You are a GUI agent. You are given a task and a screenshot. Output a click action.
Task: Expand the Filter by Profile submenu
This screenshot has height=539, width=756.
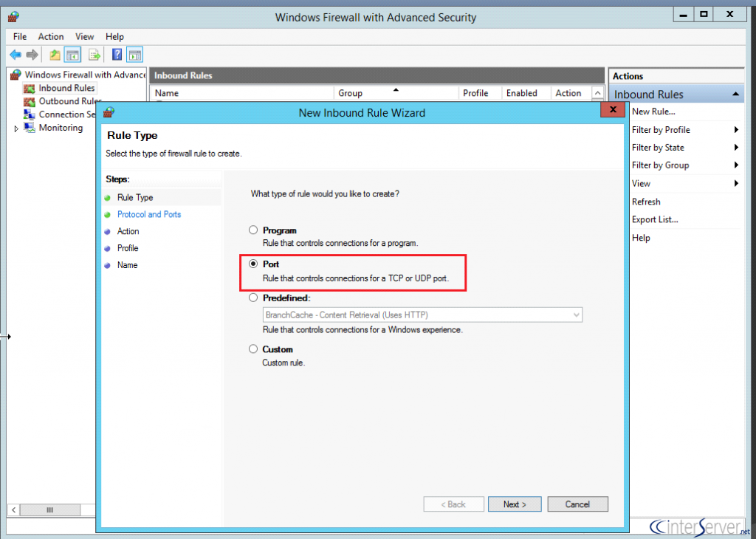pos(736,130)
